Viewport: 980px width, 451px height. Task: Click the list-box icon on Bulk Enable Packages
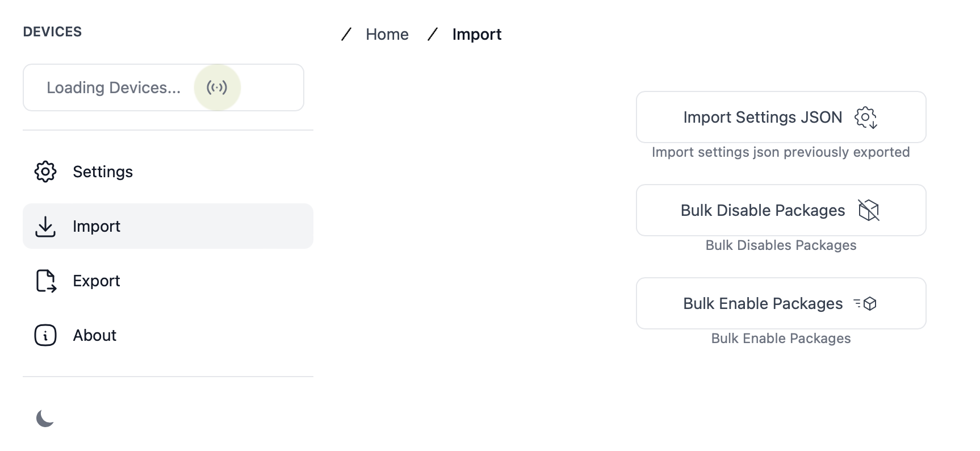tap(865, 304)
